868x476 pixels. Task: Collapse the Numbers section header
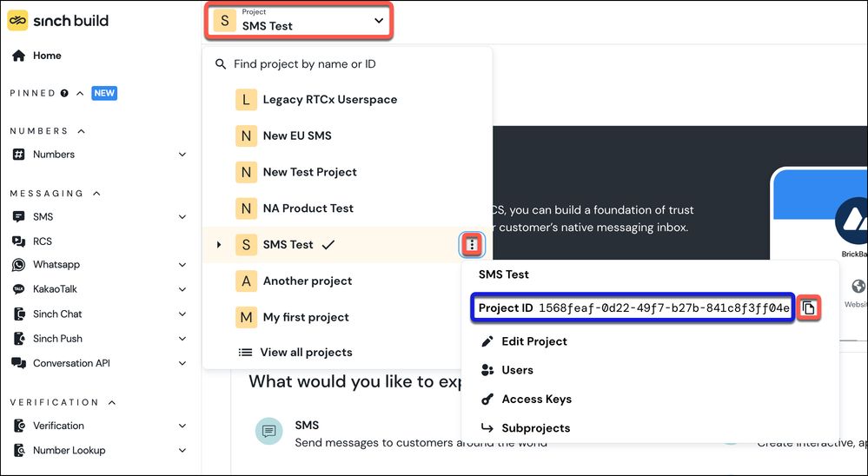(x=82, y=131)
